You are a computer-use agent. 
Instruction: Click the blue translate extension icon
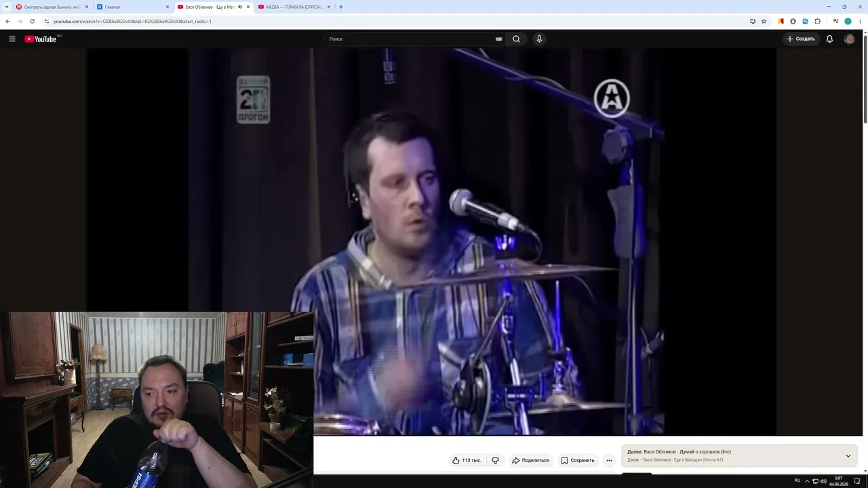point(805,21)
